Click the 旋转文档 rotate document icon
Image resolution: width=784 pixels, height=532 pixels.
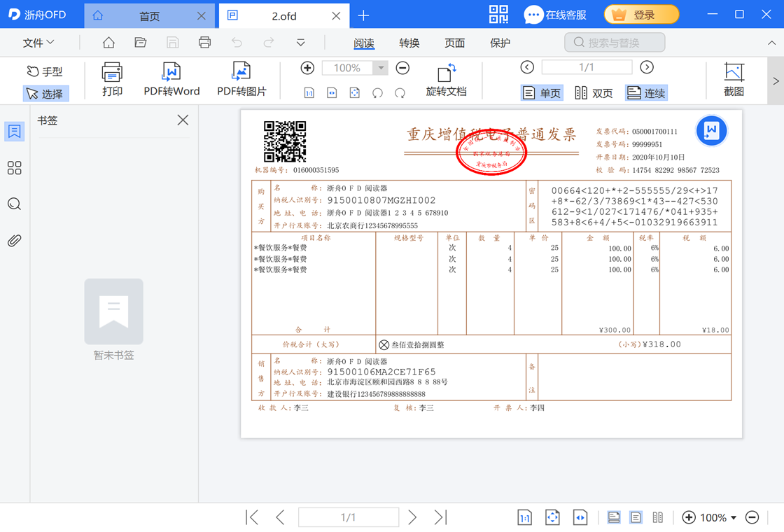point(446,79)
